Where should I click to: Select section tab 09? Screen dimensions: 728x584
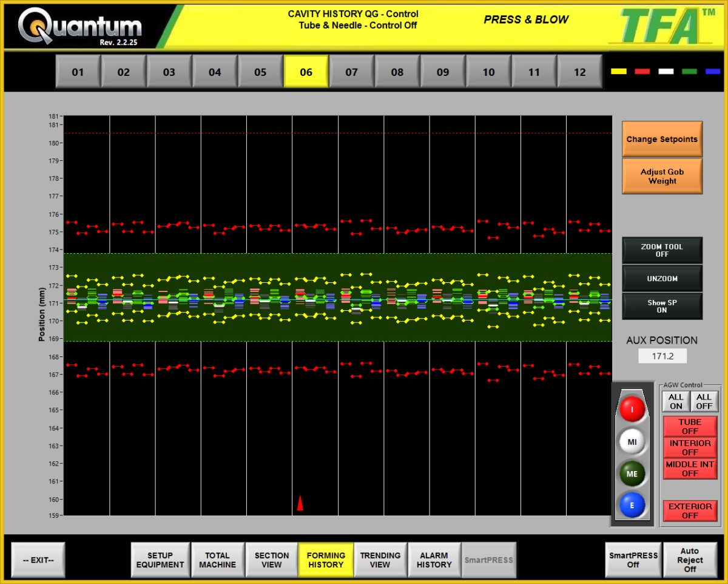point(443,72)
